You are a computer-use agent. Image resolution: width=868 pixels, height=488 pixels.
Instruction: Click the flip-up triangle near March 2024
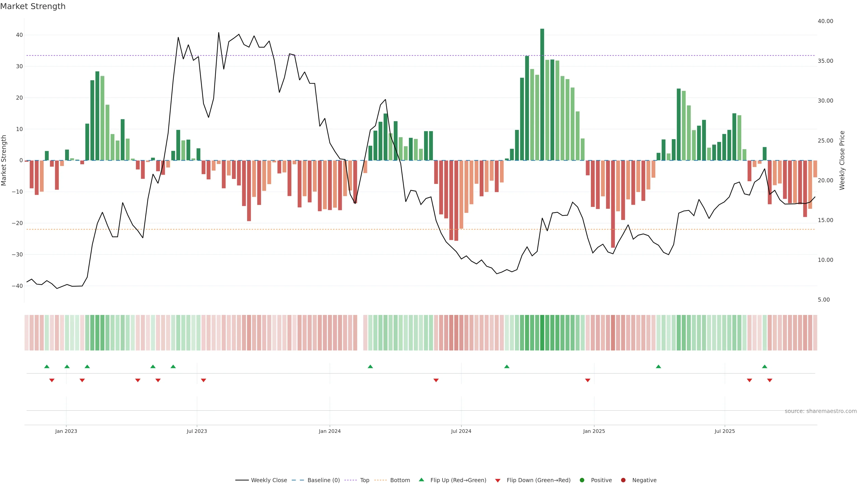click(x=370, y=366)
